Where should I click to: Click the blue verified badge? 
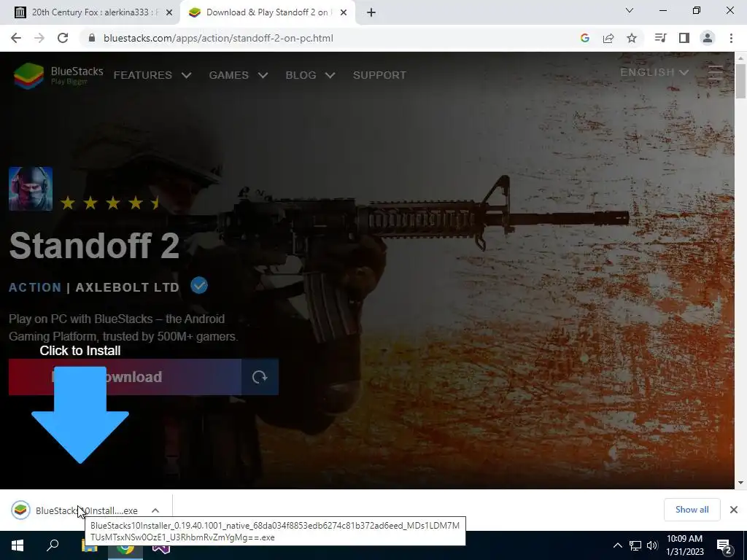tap(199, 285)
